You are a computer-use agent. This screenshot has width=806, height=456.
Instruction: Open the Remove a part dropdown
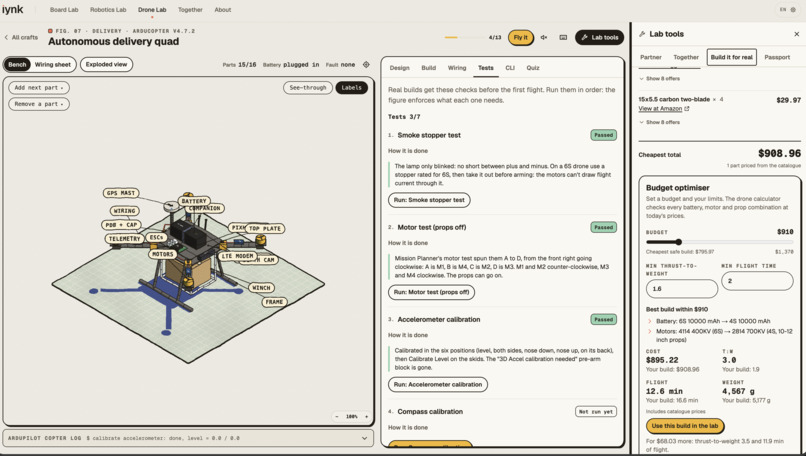[x=39, y=104]
